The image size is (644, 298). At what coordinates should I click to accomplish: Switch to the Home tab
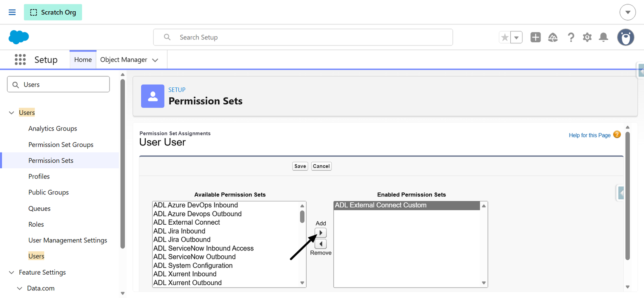click(x=83, y=60)
